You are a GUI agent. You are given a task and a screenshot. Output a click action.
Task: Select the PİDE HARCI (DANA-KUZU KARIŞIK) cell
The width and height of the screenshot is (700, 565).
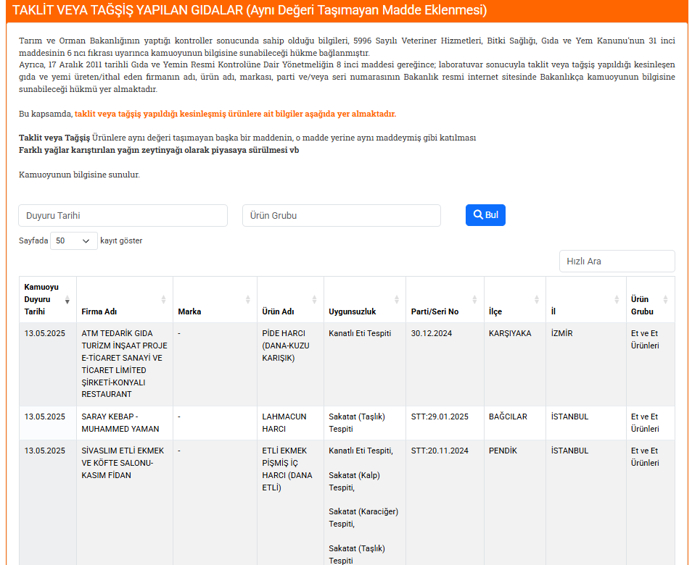point(290,364)
